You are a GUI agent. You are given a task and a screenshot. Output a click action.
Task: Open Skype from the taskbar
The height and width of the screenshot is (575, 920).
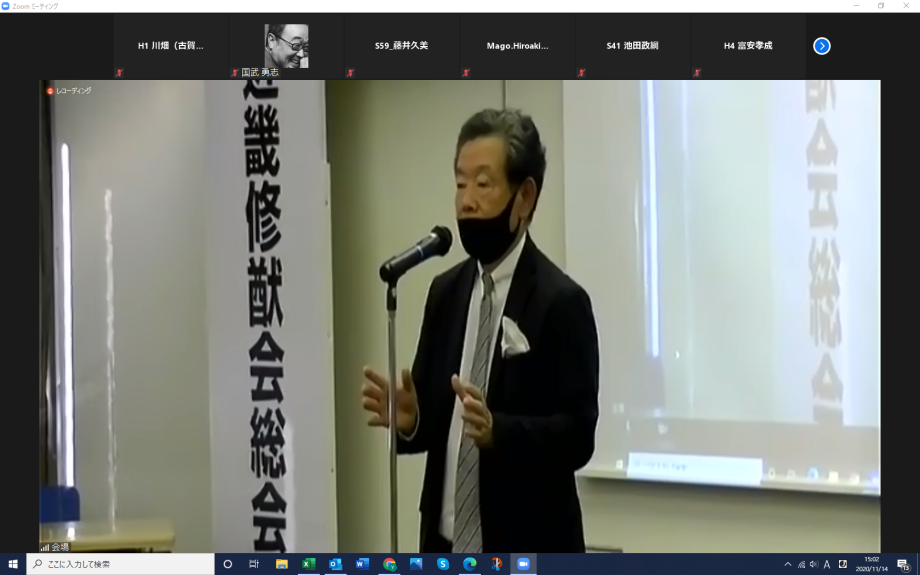442,564
